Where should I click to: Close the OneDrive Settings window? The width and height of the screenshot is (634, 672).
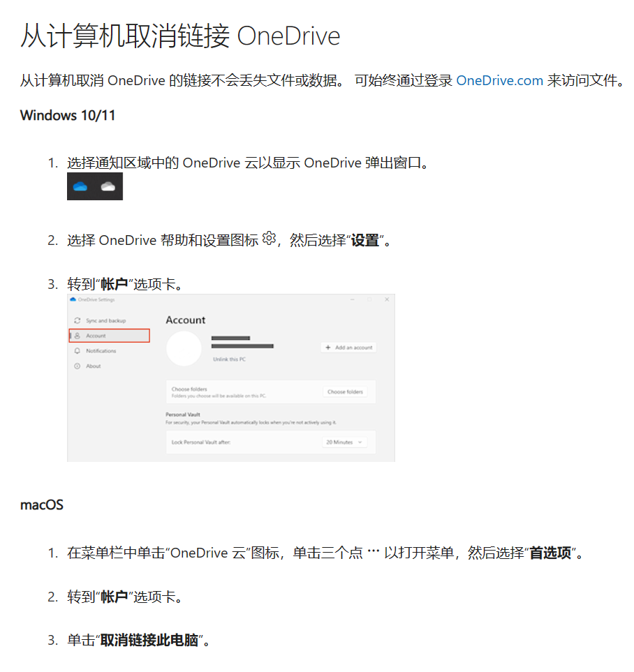pos(387,299)
